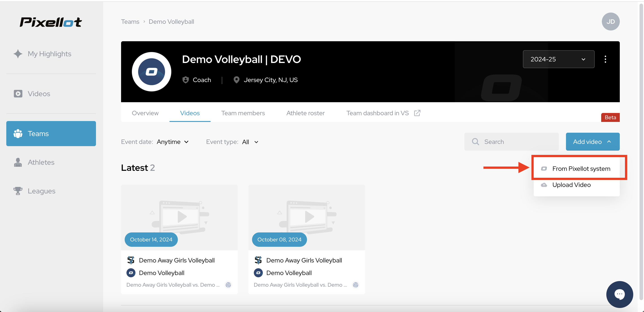This screenshot has height=312, width=644.
Task: Click the search magnifier icon
Action: [475, 142]
